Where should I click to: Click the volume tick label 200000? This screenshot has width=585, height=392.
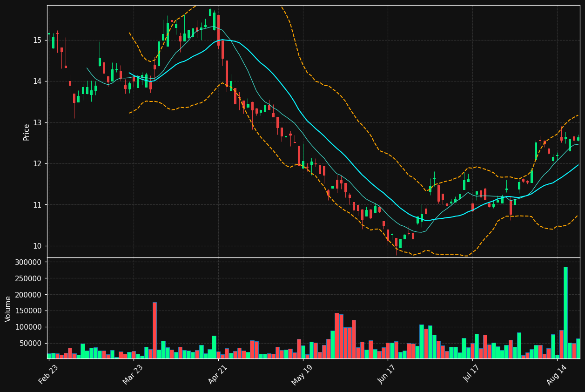pos(29,295)
